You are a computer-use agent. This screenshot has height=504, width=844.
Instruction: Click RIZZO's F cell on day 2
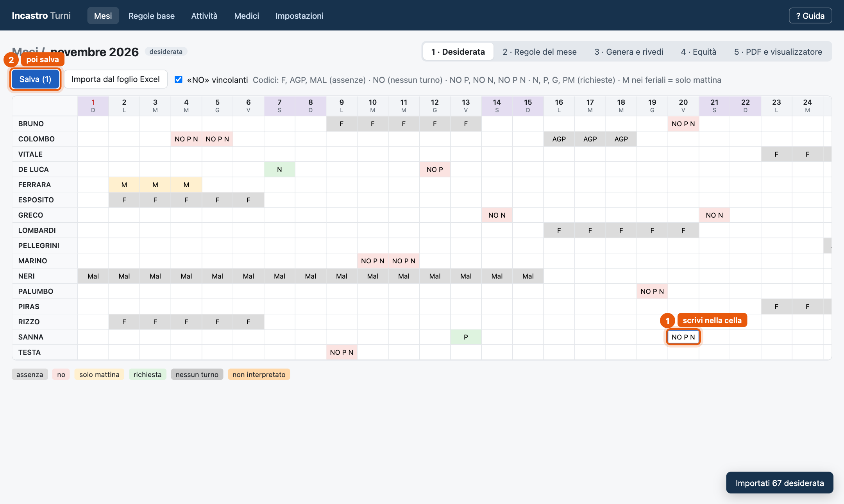tap(124, 322)
